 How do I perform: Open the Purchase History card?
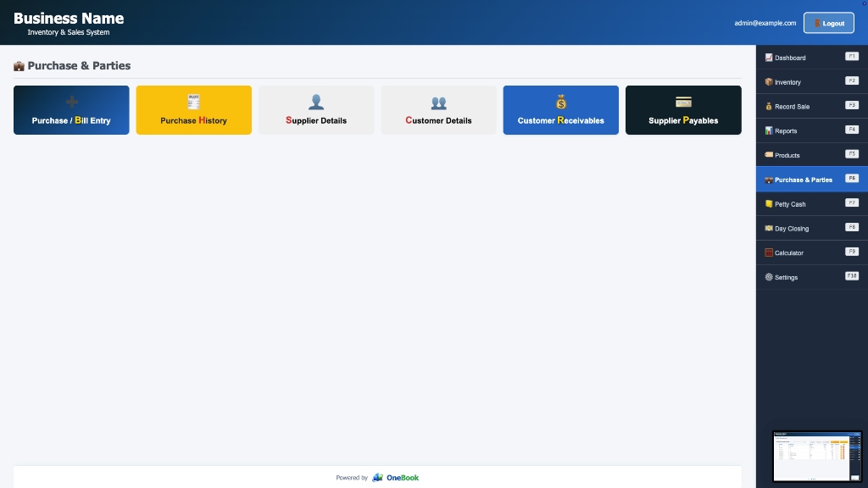[194, 110]
